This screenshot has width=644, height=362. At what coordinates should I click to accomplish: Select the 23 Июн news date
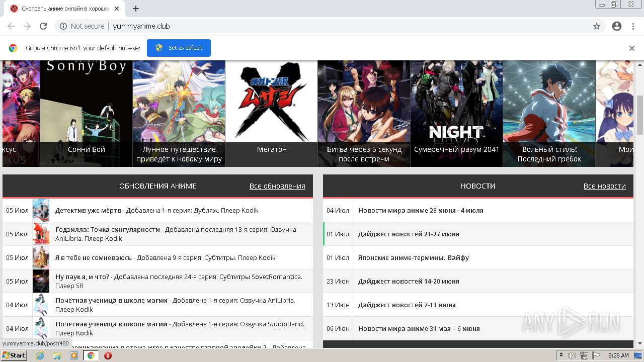pos(338,281)
